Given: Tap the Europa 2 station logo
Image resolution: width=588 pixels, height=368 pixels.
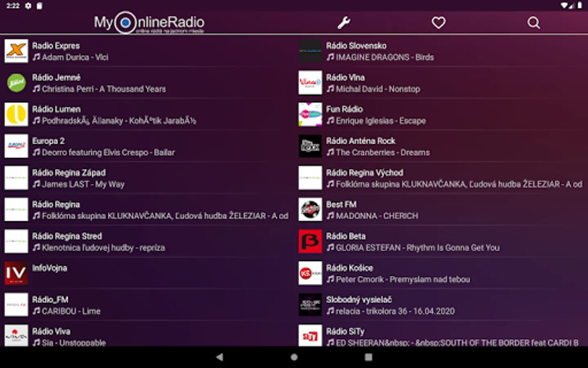Looking at the screenshot, I should click(16, 146).
